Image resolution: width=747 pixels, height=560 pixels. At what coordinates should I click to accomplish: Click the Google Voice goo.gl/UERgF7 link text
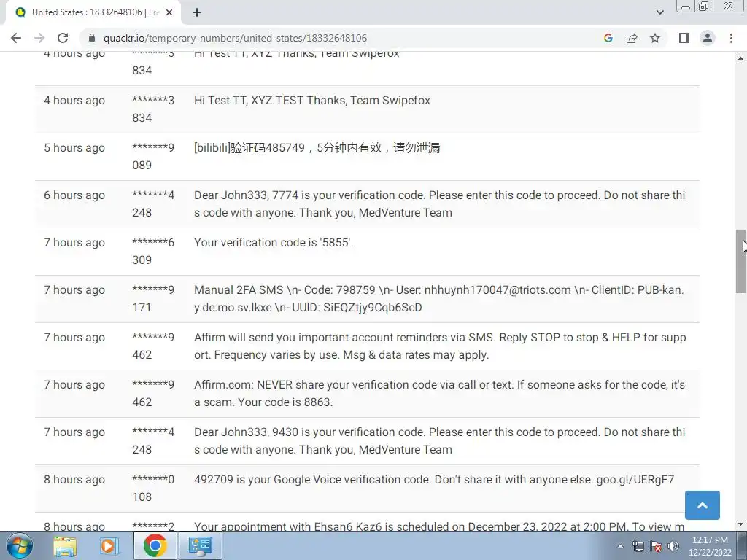(635, 480)
